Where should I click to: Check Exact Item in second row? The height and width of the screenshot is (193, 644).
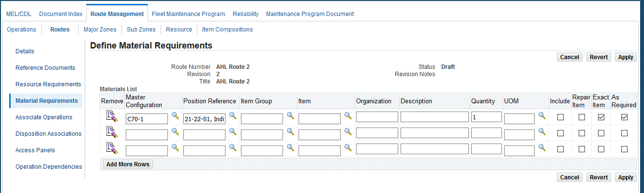coord(601,133)
